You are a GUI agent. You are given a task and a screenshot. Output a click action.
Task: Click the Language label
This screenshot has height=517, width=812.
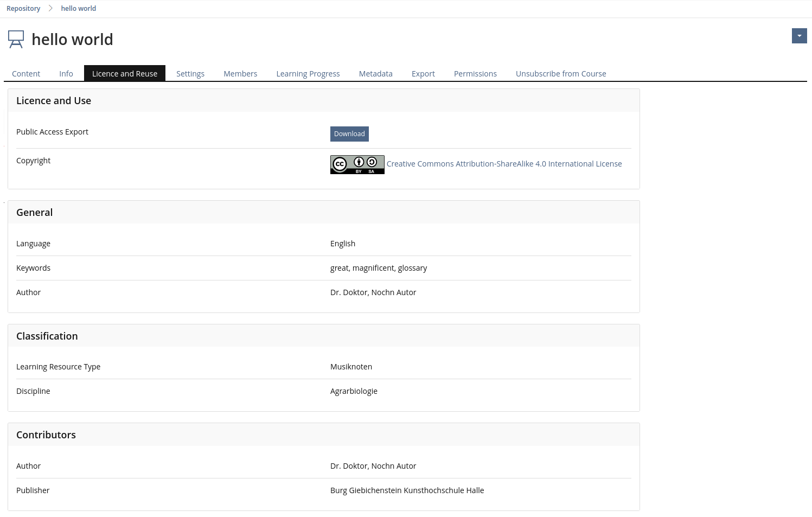point(33,244)
